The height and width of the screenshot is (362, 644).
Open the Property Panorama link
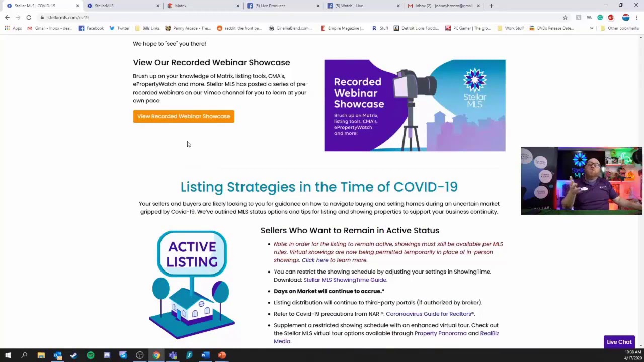(440, 333)
